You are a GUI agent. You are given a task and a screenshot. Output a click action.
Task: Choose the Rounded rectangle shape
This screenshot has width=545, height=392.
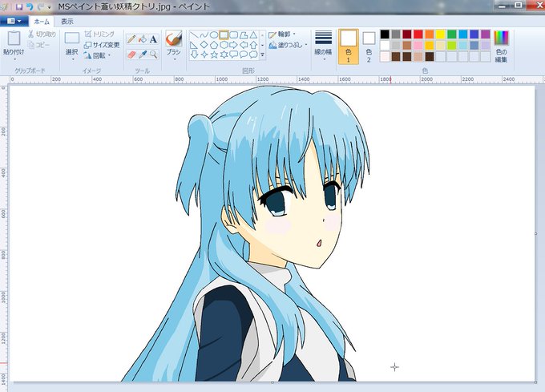[x=233, y=35]
